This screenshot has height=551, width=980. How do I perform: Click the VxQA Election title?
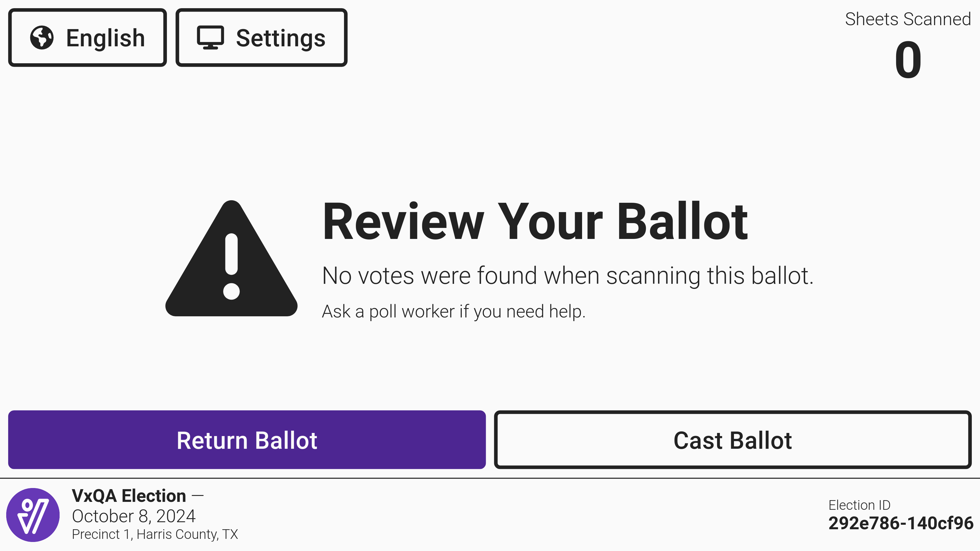tap(129, 495)
